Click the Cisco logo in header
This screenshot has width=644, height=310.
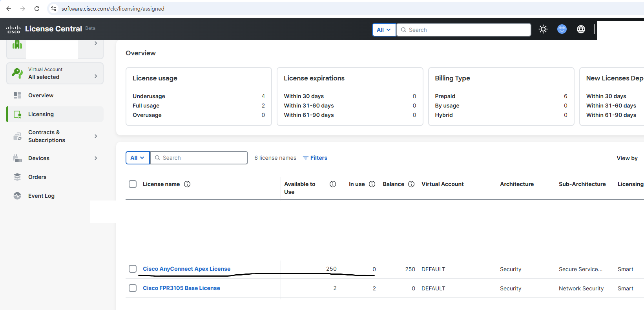[14, 29]
